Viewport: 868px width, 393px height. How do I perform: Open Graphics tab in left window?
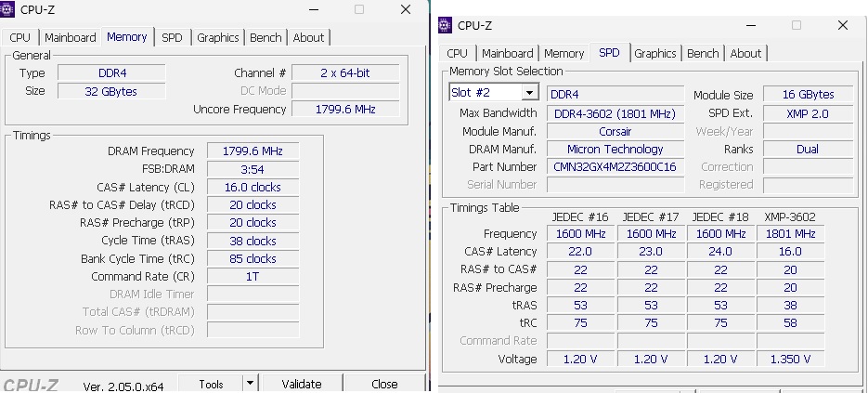point(217,38)
